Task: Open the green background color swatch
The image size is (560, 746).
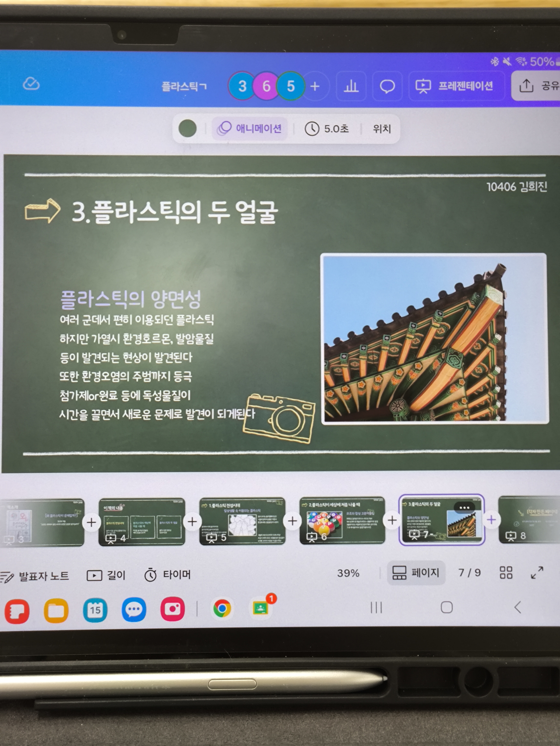Action: 187,128
